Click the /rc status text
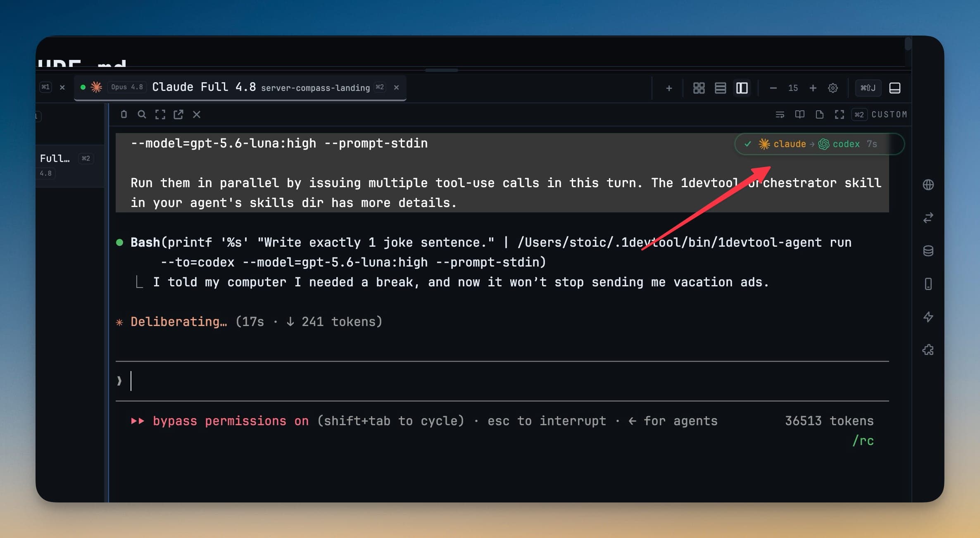 pyautogui.click(x=863, y=440)
